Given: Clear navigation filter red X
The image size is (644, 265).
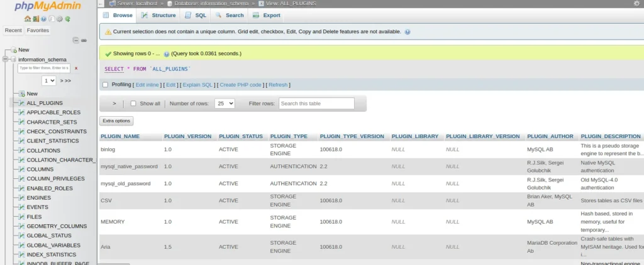Looking at the screenshot, I should click(x=76, y=68).
